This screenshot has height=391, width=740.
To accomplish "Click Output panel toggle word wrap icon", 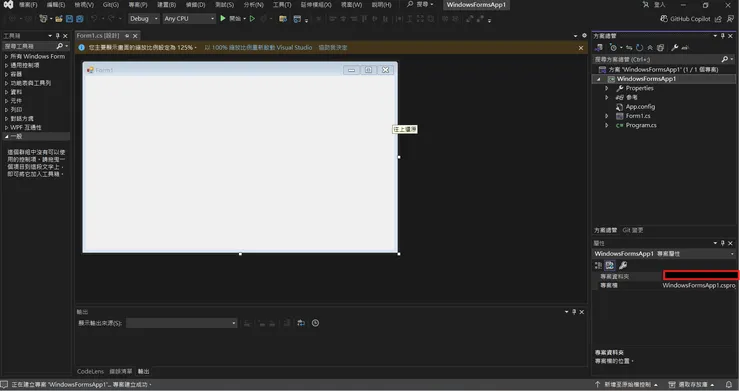I will (301, 323).
